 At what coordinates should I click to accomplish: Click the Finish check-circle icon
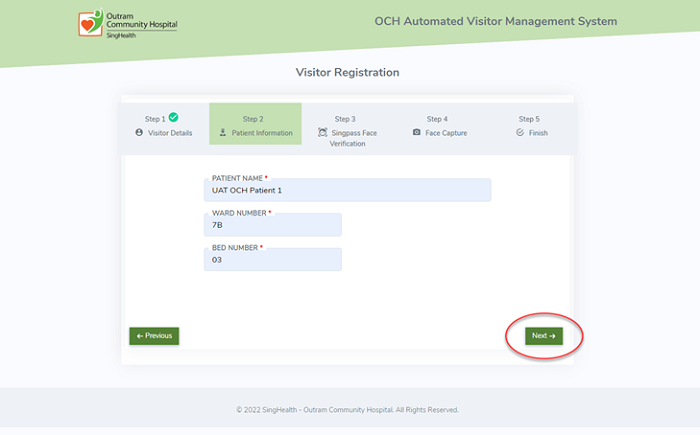pos(520,133)
